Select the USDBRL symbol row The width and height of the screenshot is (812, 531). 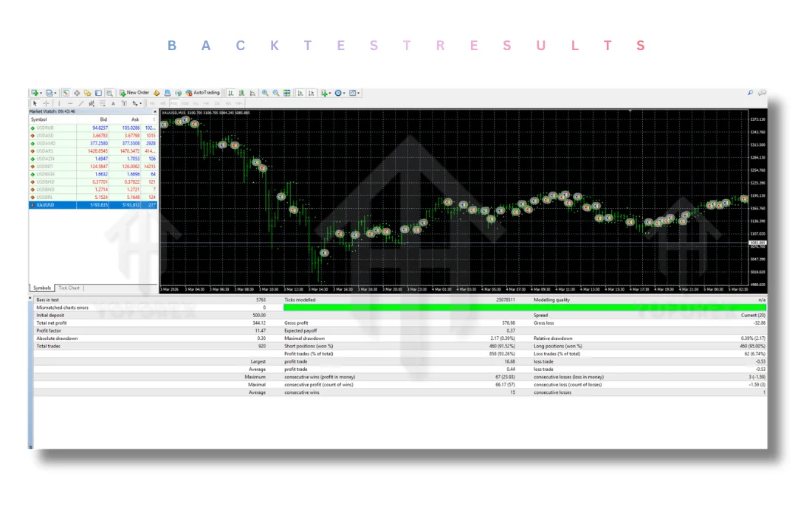pos(93,197)
